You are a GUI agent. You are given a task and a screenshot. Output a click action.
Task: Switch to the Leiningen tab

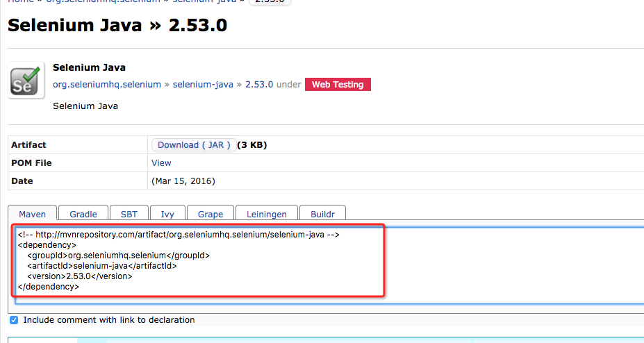(267, 214)
